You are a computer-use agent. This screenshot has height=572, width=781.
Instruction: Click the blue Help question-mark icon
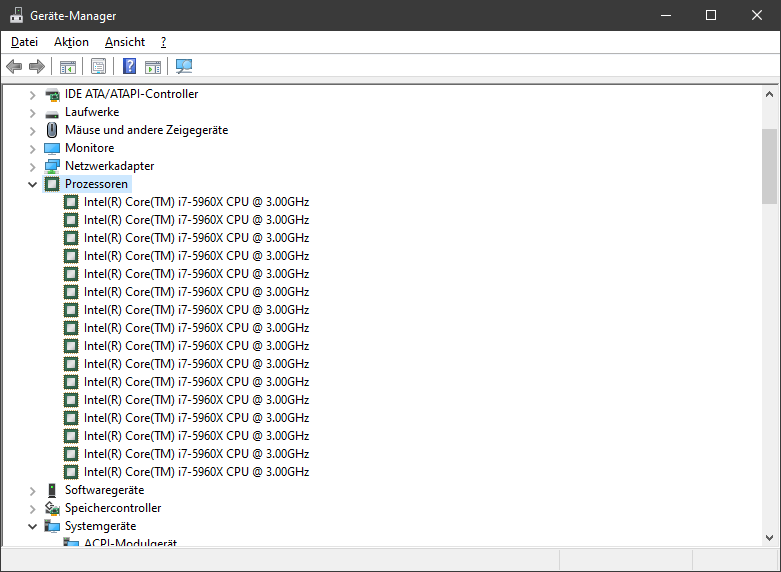tap(130, 66)
